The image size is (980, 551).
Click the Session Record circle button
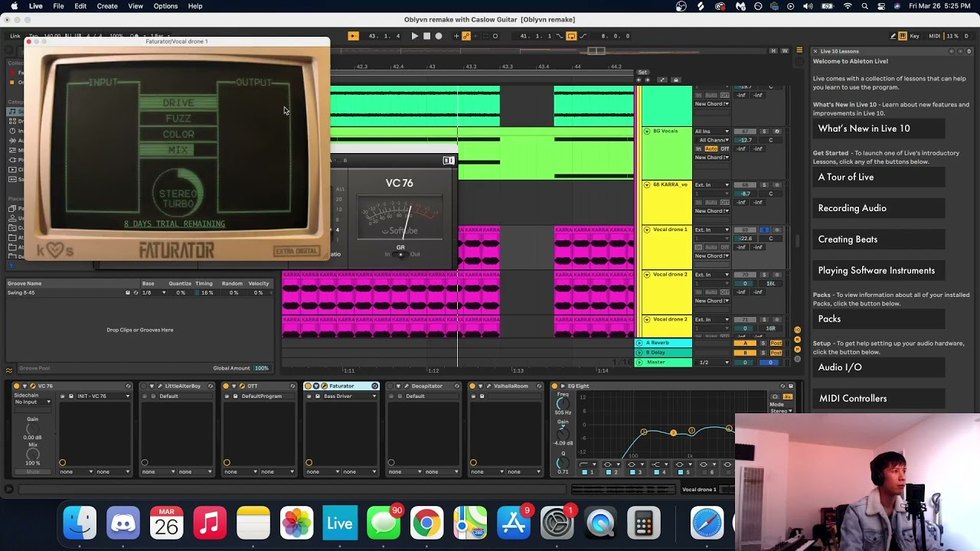coord(495,36)
